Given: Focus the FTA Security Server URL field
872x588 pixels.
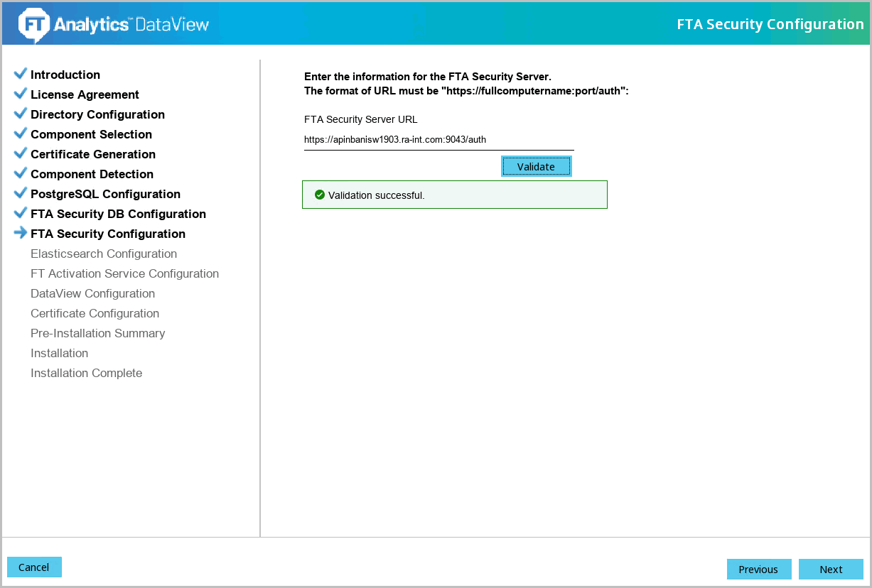Looking at the screenshot, I should click(x=438, y=140).
